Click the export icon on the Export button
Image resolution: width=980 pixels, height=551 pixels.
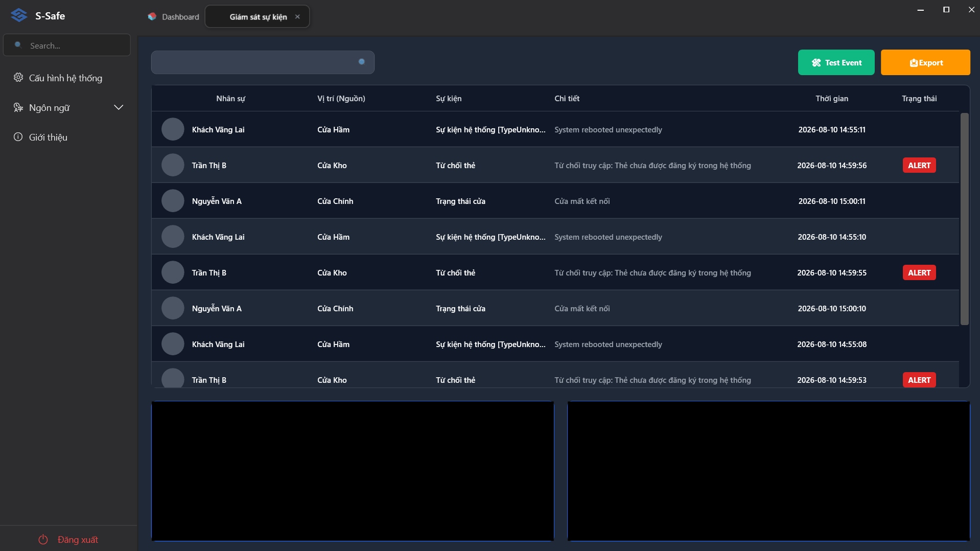[914, 63]
